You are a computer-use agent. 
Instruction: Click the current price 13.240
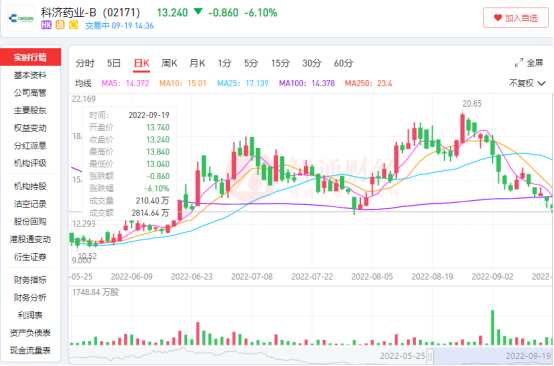(x=172, y=13)
